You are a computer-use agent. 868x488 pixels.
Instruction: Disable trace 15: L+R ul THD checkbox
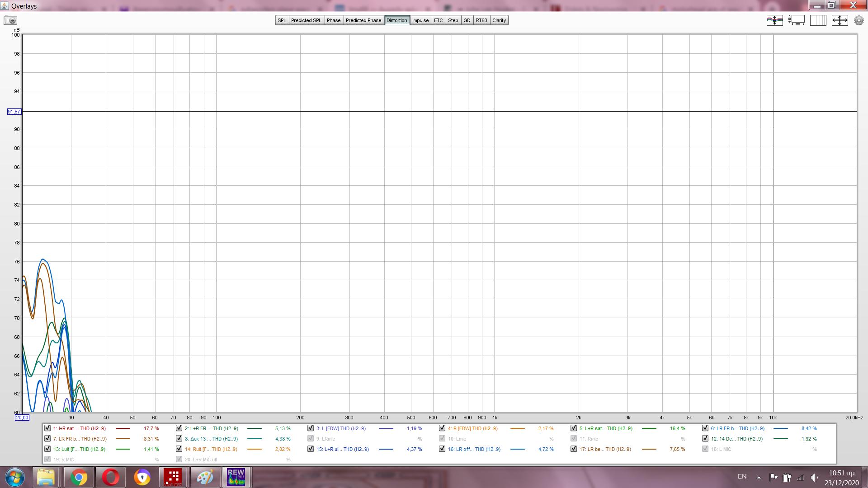311,449
